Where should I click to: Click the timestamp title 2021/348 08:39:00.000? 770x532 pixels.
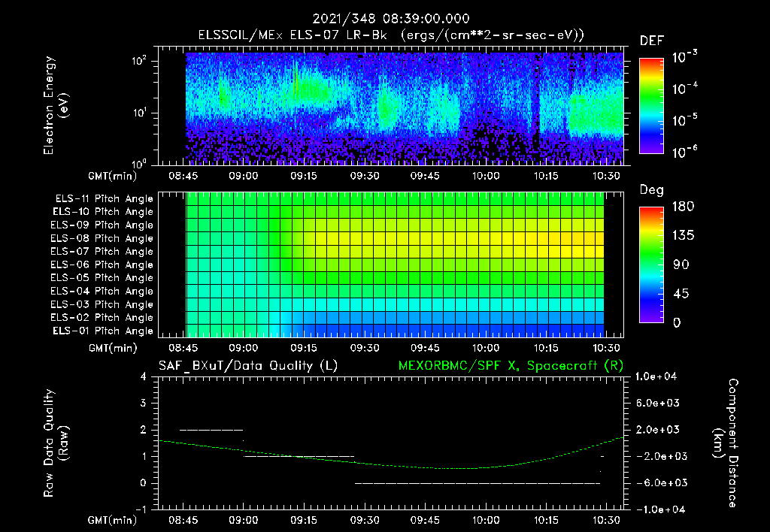391,19
